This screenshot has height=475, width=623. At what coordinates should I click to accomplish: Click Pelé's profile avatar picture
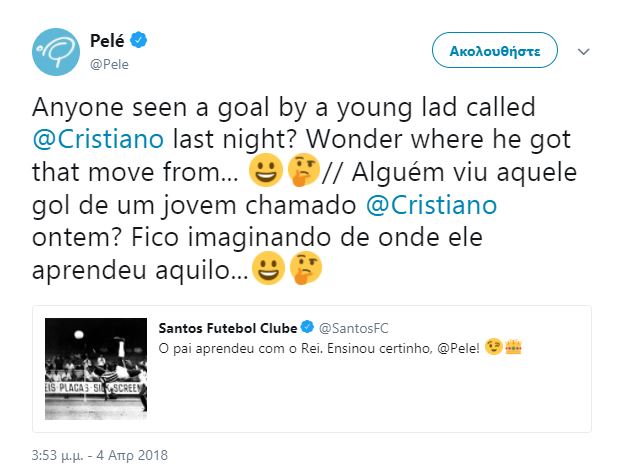(56, 51)
